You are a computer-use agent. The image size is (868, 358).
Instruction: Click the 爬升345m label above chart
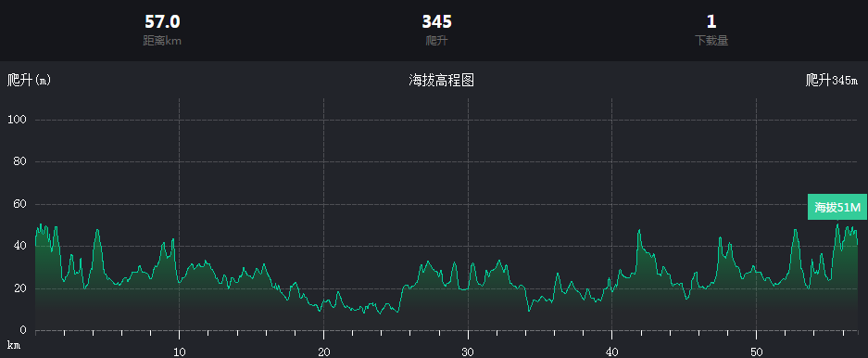pyautogui.click(x=832, y=81)
